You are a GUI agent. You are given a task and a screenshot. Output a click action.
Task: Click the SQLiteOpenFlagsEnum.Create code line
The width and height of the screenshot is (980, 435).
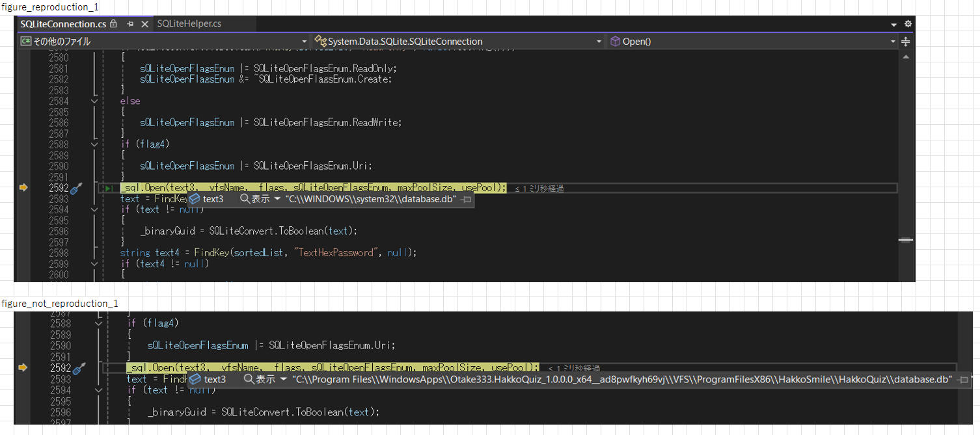coord(265,79)
